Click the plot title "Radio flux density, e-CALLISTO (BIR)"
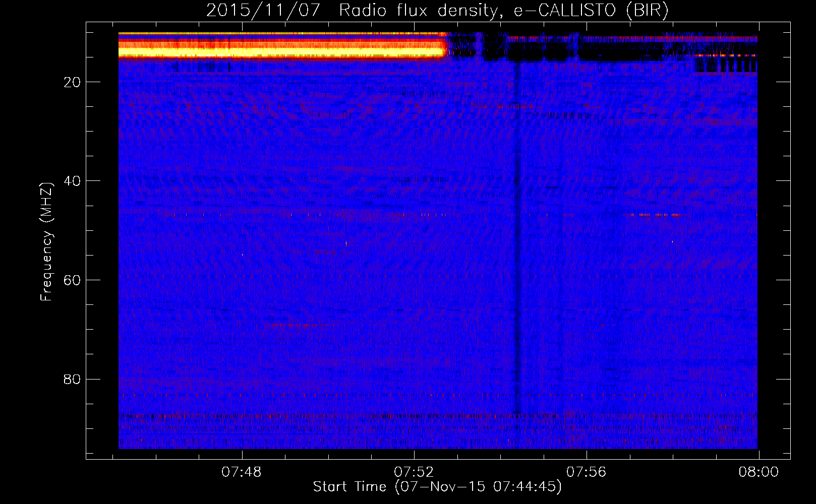The height and width of the screenshot is (504, 816). coord(504,11)
